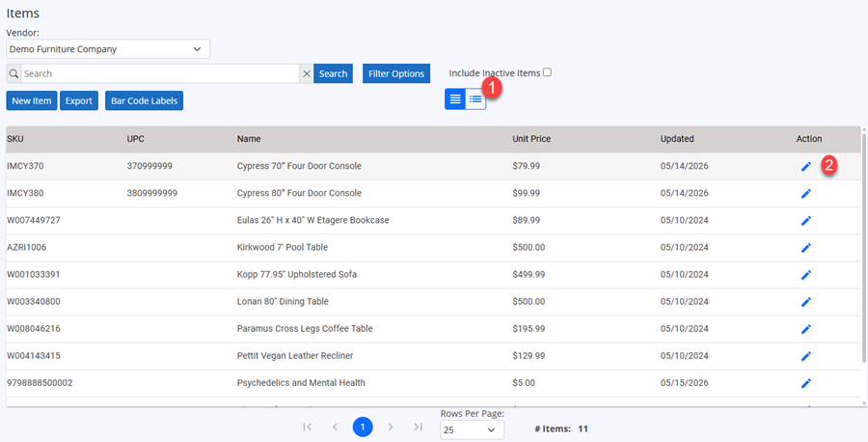Go to the next page

(391, 427)
